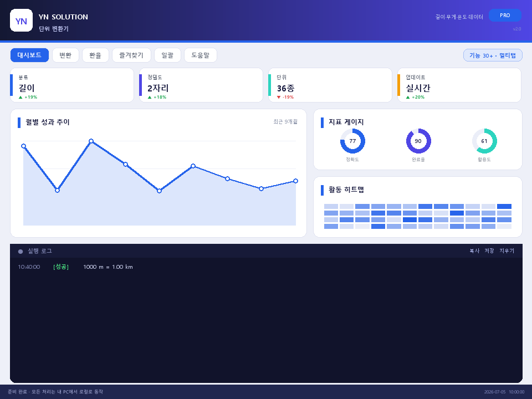Go to the 즐겨찾기 tab
This screenshot has height=399, width=532.
pyautogui.click(x=131, y=55)
